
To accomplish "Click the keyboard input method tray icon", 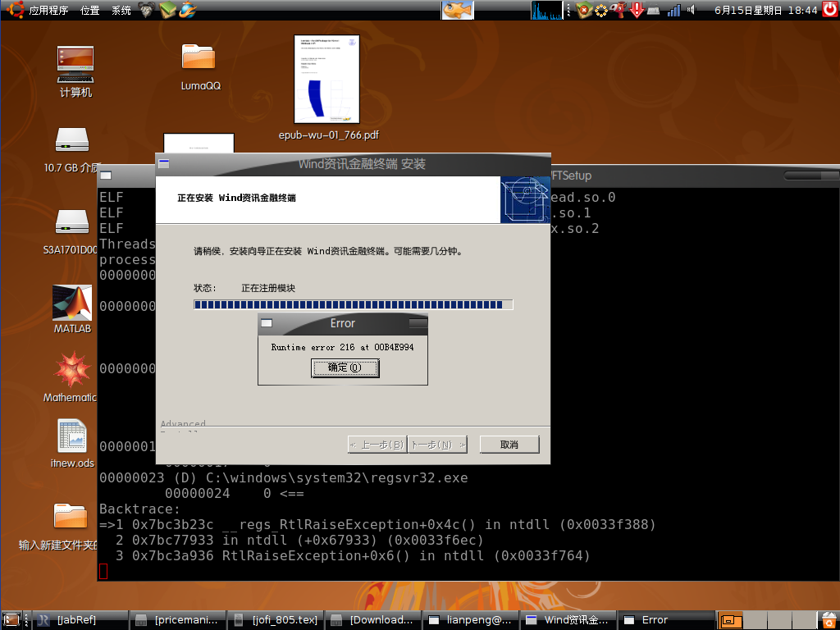I will (x=653, y=10).
